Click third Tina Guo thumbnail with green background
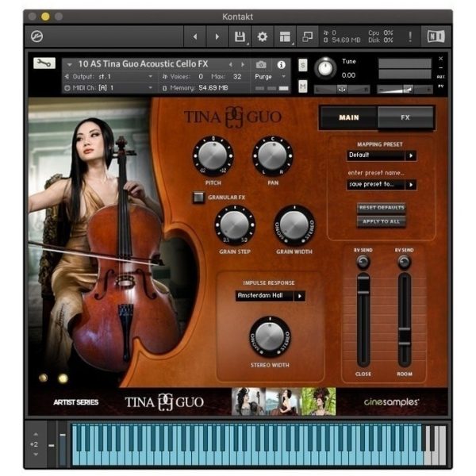Image resolution: width=476 pixels, height=476 pixels. click(319, 401)
